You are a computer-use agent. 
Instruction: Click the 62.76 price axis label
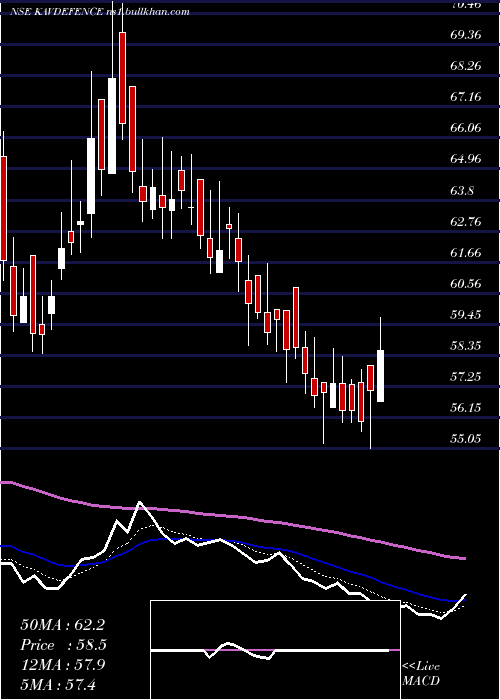tap(466, 221)
